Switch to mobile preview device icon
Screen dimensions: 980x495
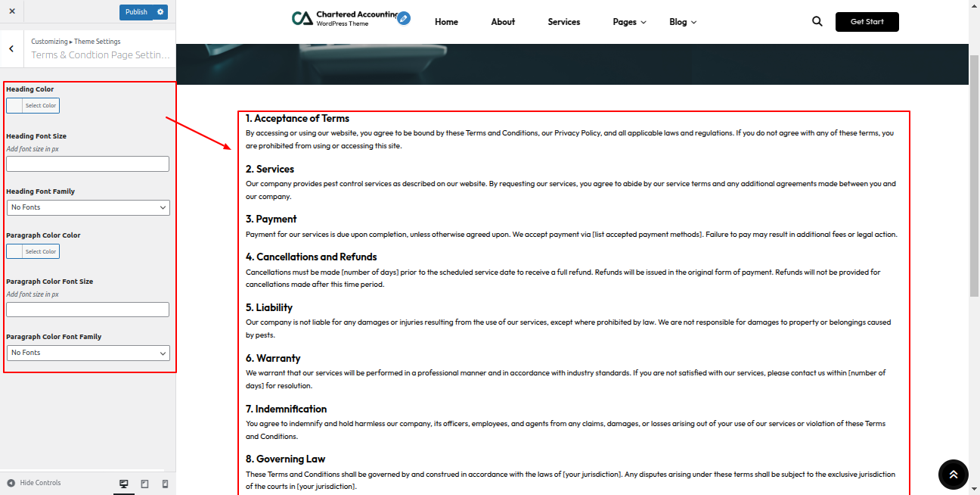[165, 484]
